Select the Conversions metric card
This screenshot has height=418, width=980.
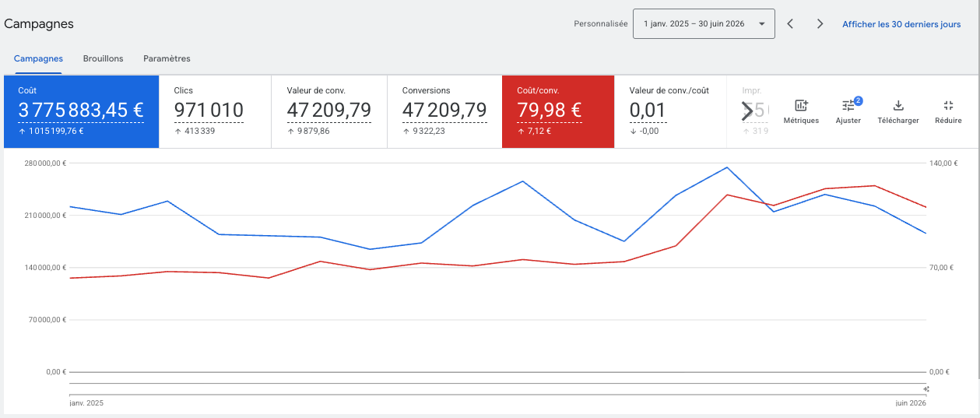[444, 111]
